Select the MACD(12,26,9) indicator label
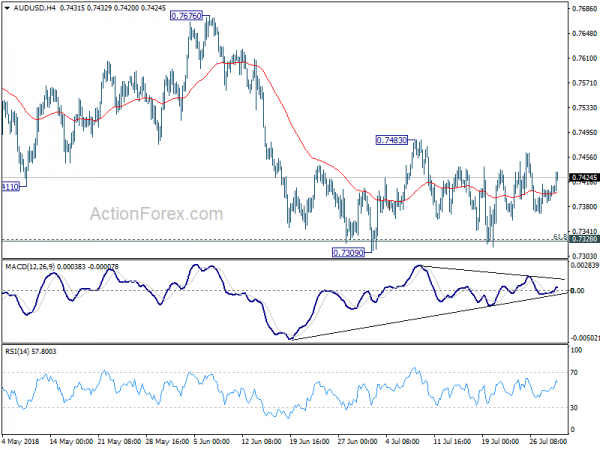The width and height of the screenshot is (600, 450). pos(62,267)
